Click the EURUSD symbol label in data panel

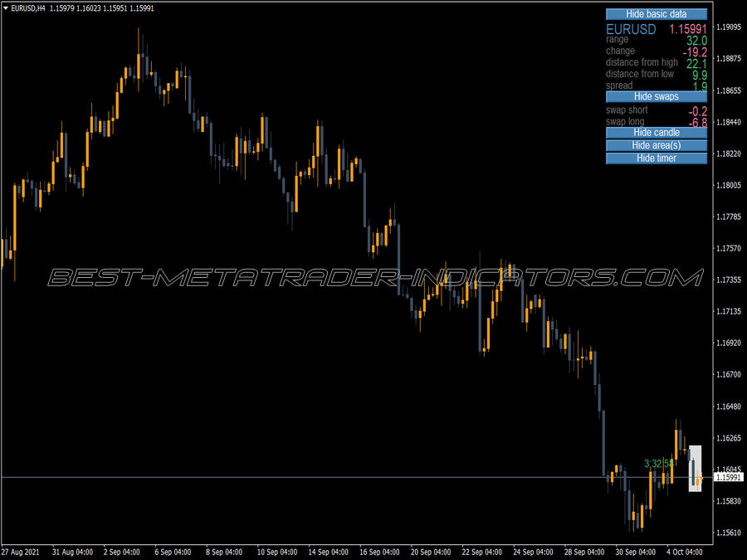coord(631,30)
